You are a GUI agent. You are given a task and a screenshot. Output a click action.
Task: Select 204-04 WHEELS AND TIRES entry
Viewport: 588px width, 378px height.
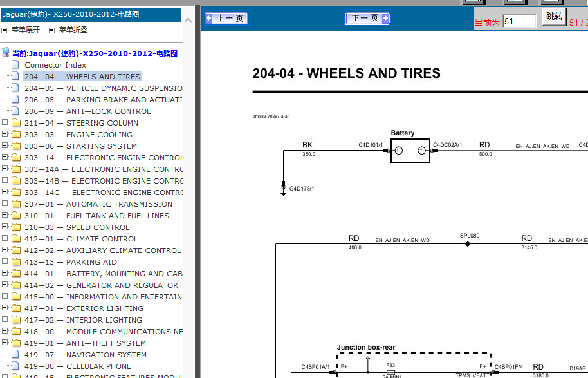[x=82, y=77]
